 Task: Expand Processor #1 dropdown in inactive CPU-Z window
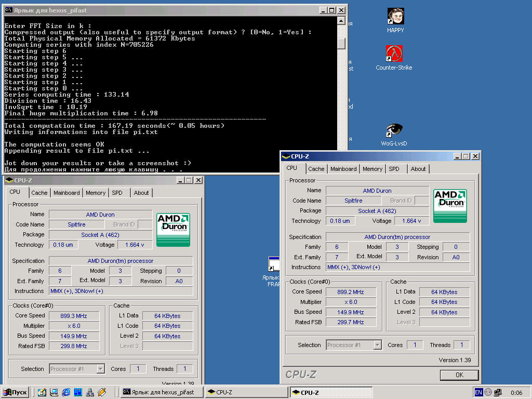[100, 369]
